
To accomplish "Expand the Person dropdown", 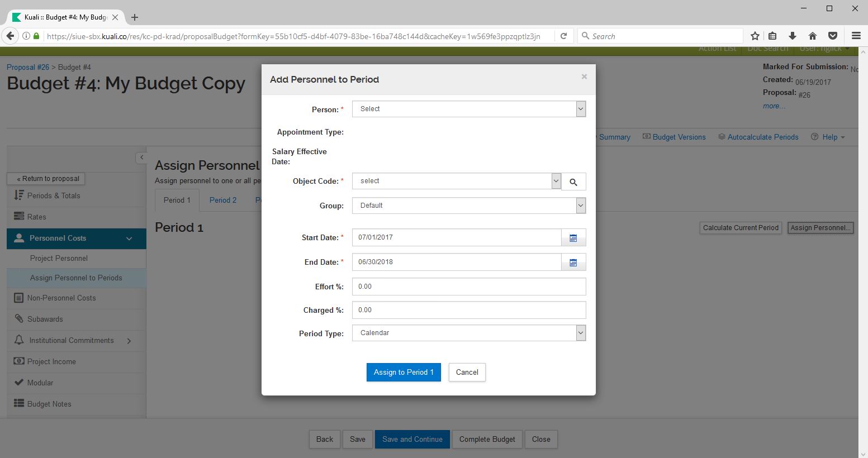I will pos(468,109).
